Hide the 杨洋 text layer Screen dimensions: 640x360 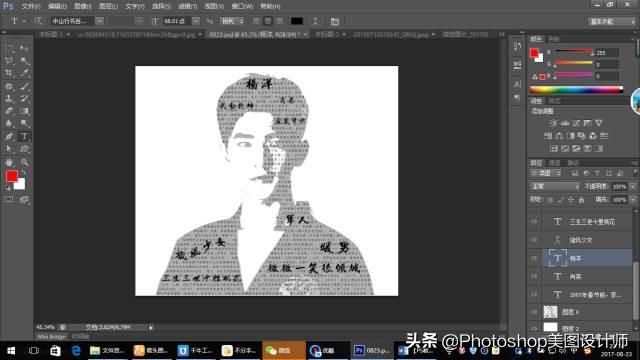[534, 258]
